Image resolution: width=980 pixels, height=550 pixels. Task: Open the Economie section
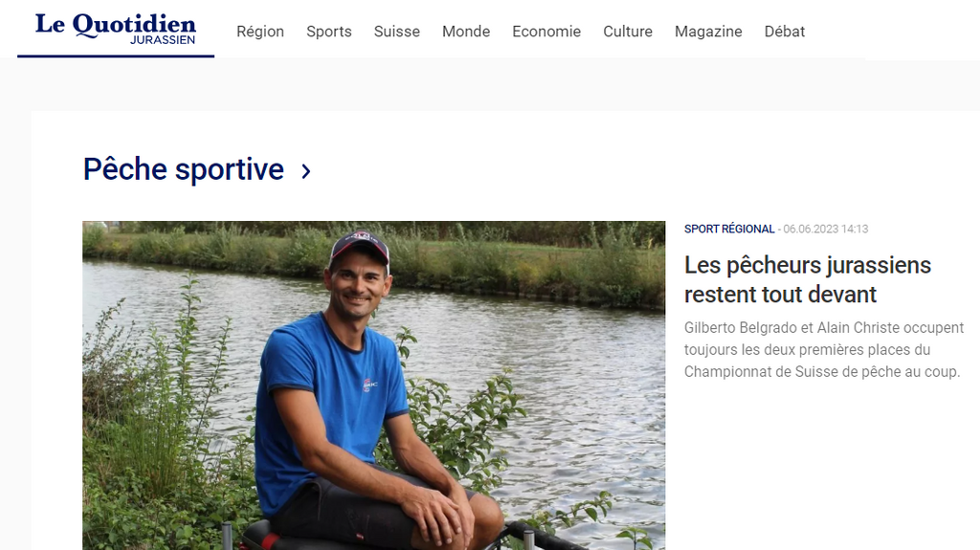546,32
